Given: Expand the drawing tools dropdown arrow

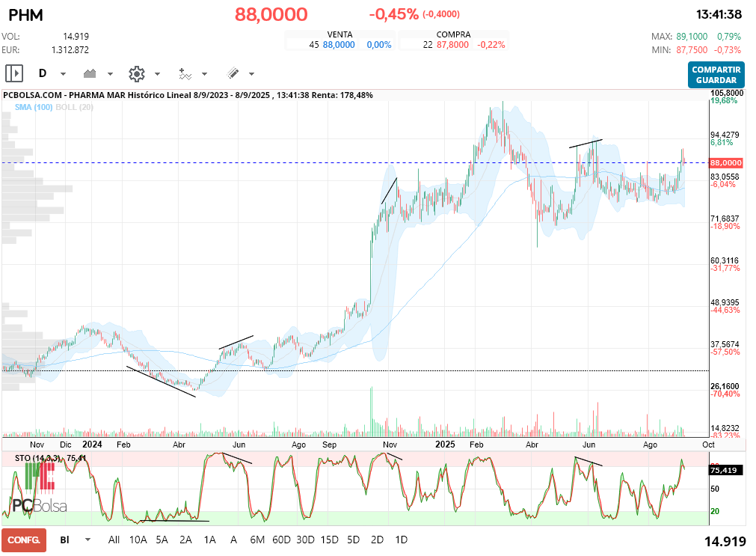Looking at the screenshot, I should (x=252, y=74).
